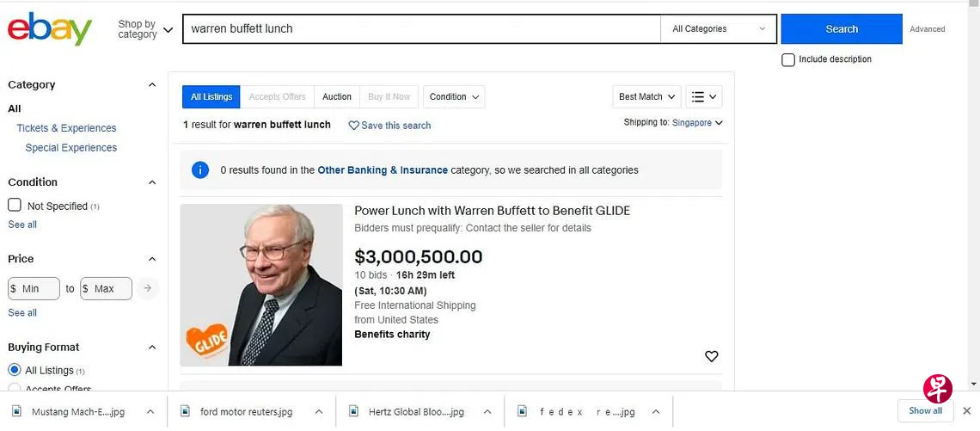This screenshot has height=431, width=980.
Task: Click the price range go arrow
Action: click(x=148, y=288)
